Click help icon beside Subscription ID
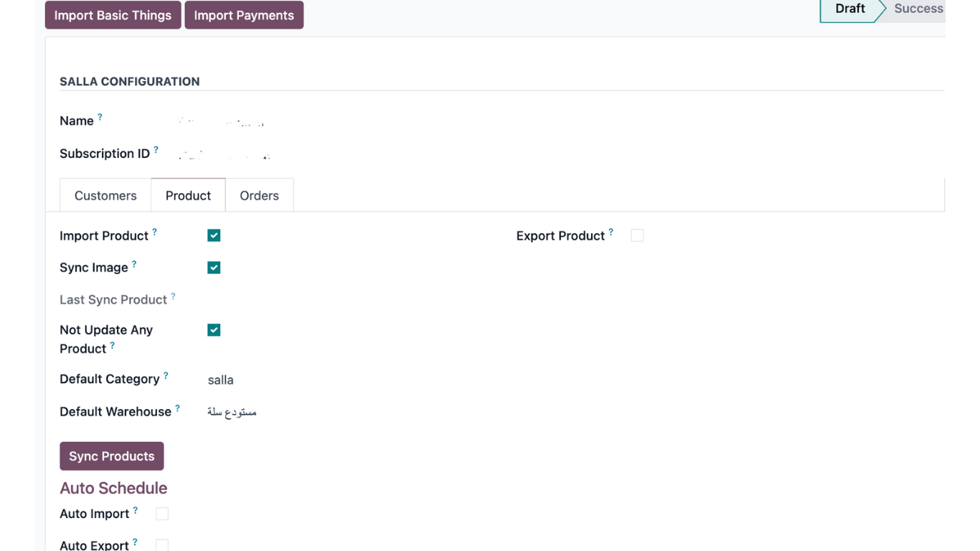Screen dimensions: 980x551 156,149
